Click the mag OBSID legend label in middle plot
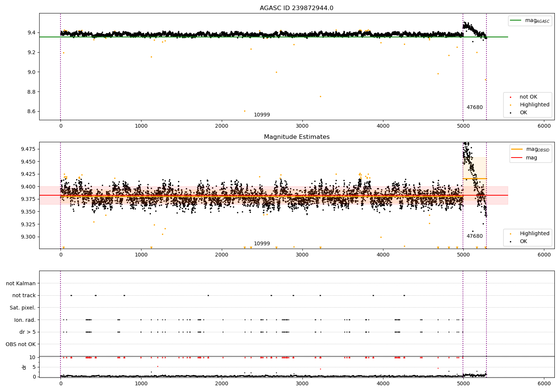560x392 pixels. click(538, 149)
